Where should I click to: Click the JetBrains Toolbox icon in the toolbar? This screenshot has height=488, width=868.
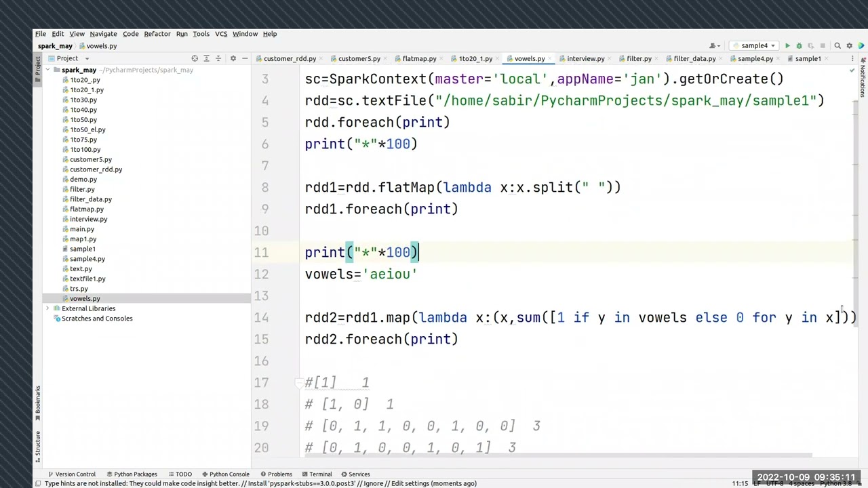pyautogui.click(x=861, y=46)
